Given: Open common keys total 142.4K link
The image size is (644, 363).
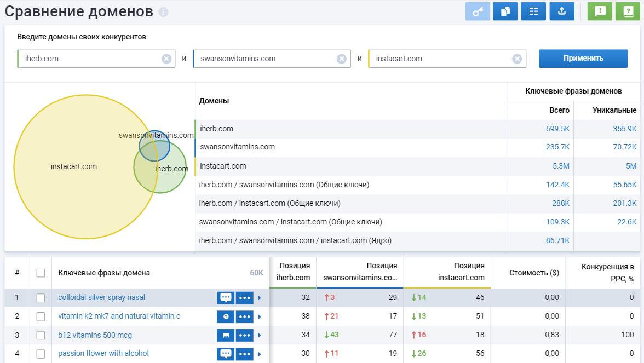Looking at the screenshot, I should click(x=557, y=185).
